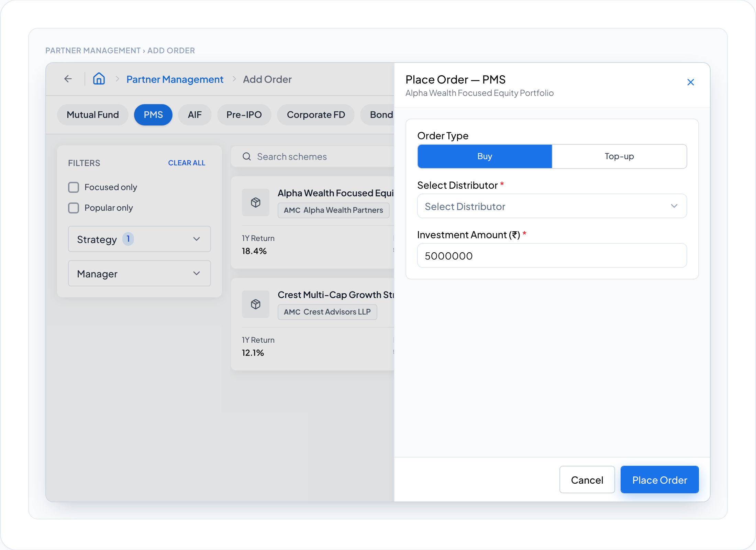Screen dimensions: 756x550
Task: Click the Place Order button
Action: click(x=659, y=480)
